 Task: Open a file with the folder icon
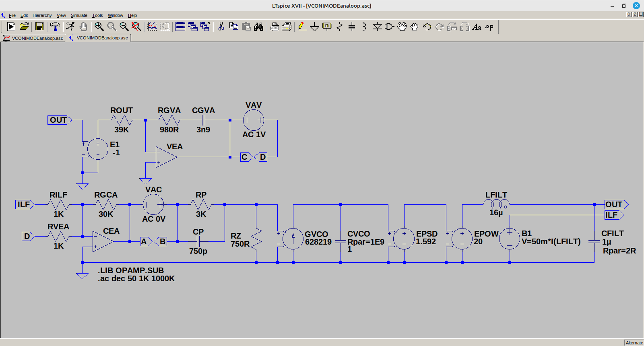tap(24, 27)
